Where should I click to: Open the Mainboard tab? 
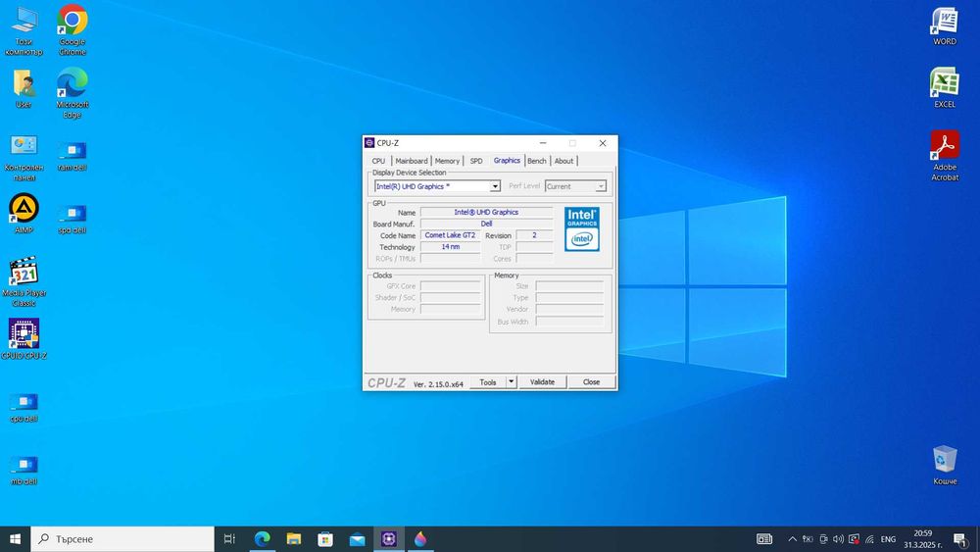click(412, 161)
